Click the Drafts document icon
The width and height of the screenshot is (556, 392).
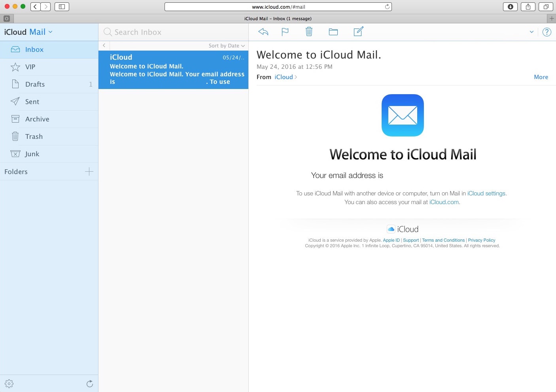pyautogui.click(x=15, y=84)
